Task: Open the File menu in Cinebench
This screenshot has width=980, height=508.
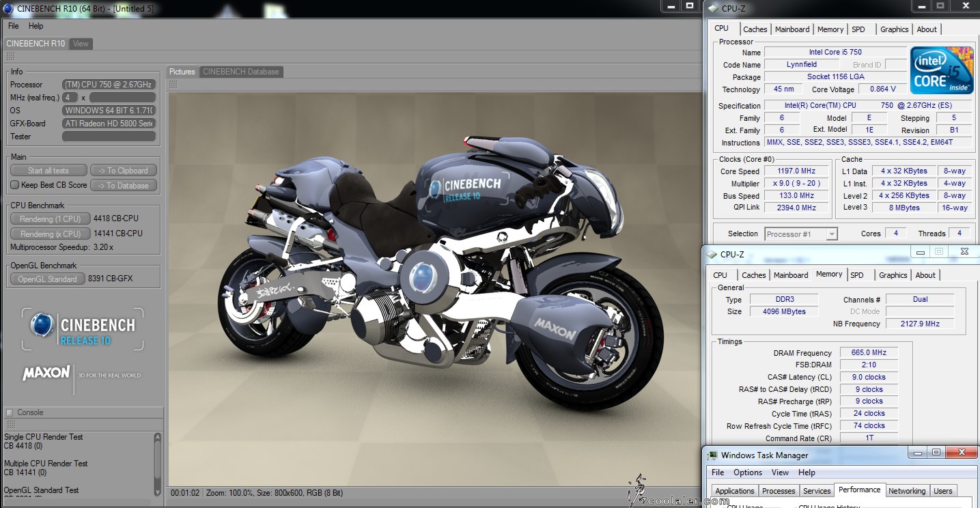Action: 13,26
